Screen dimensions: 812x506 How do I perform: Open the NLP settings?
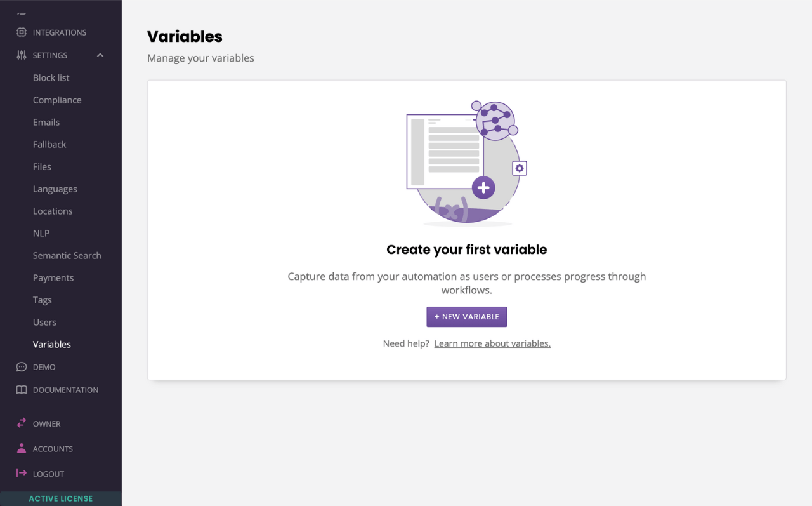tap(41, 233)
